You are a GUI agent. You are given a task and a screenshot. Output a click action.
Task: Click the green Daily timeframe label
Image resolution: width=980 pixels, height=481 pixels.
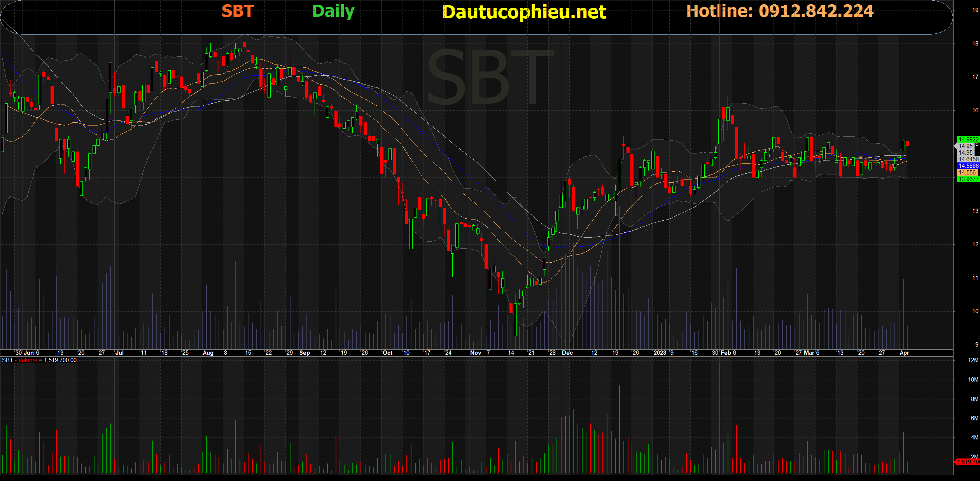[x=333, y=11]
